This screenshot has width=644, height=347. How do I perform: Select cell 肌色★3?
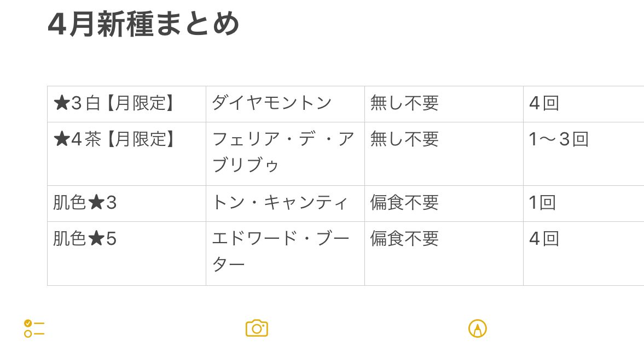point(126,203)
